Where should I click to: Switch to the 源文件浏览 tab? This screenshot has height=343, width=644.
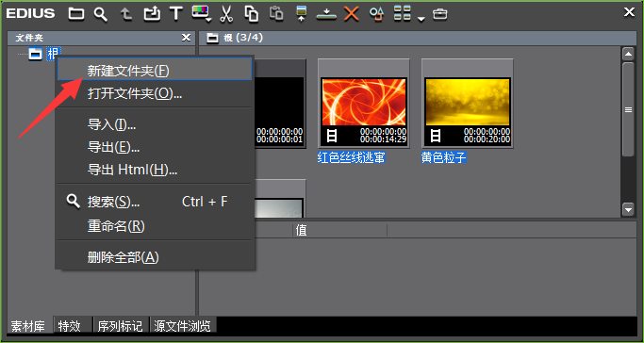[x=182, y=326]
